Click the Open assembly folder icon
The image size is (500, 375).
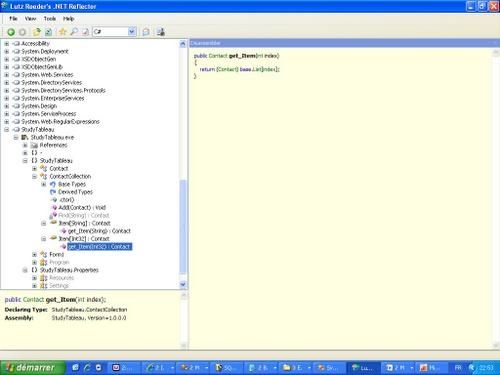(36, 32)
